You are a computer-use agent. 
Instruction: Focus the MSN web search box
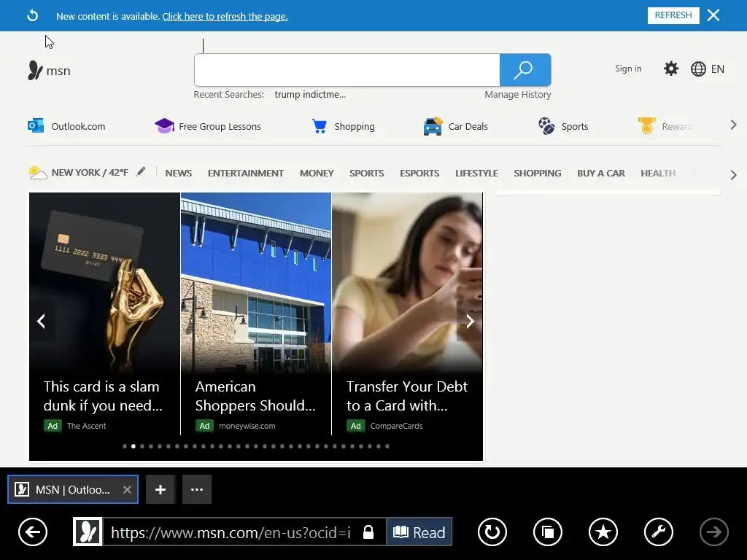[347, 70]
